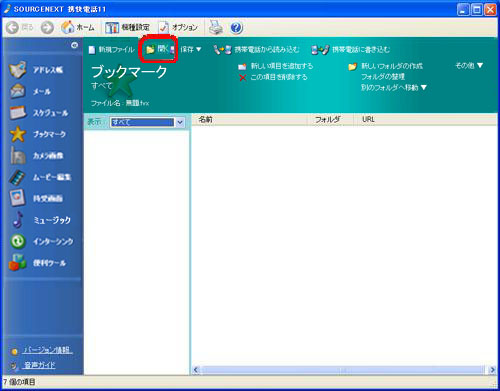The width and height of the screenshot is (500, 391).
Task: Open the Home (ホーム) screen
Action: 78,27
